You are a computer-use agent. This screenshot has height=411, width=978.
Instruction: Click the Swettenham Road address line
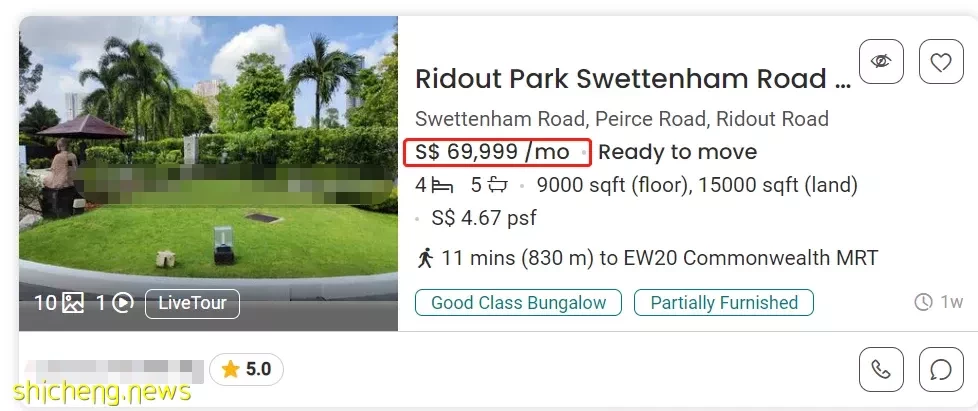coord(622,118)
